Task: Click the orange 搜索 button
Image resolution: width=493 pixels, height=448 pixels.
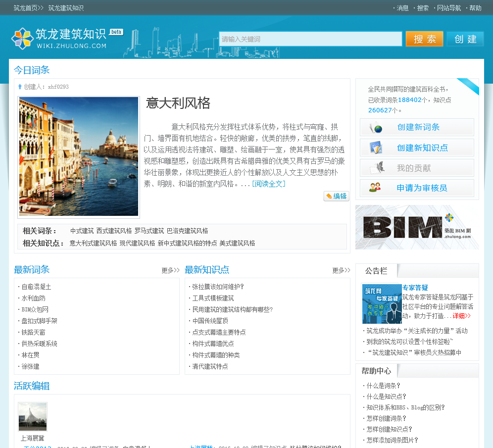Action: [425, 39]
